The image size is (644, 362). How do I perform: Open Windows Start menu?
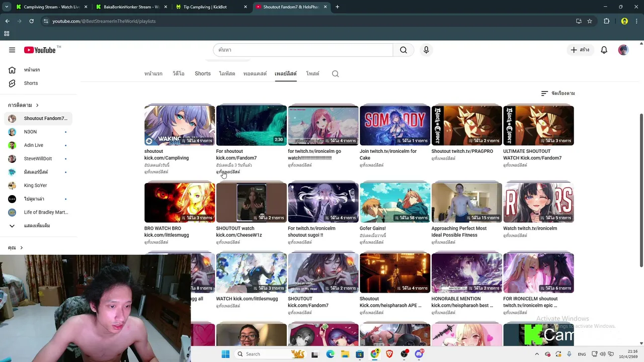225,354
